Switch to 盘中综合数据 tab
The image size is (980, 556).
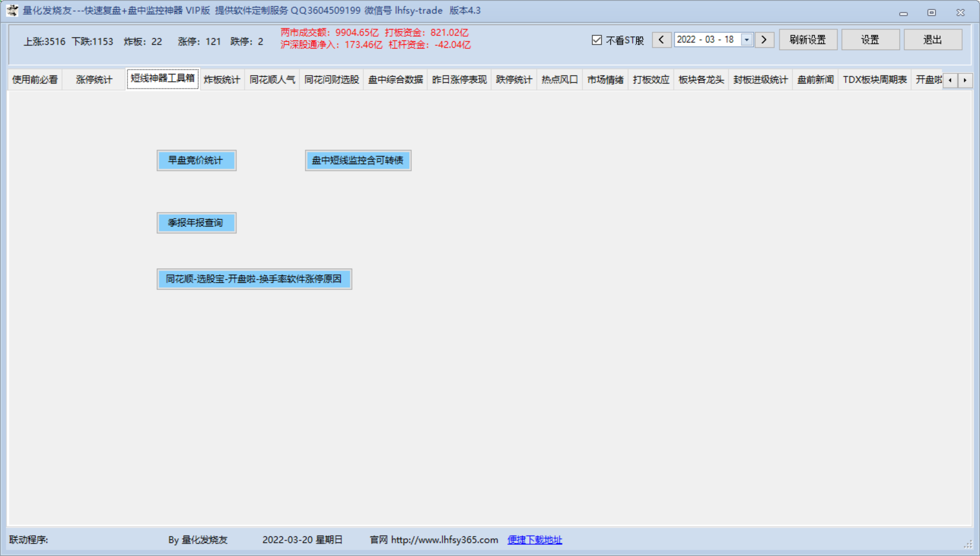(395, 80)
